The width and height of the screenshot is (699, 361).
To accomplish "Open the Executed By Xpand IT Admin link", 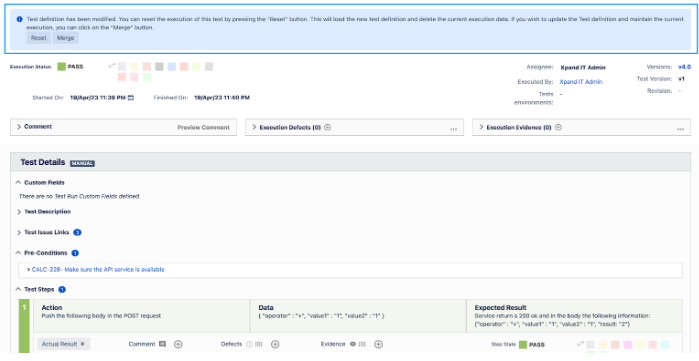I will [x=580, y=82].
